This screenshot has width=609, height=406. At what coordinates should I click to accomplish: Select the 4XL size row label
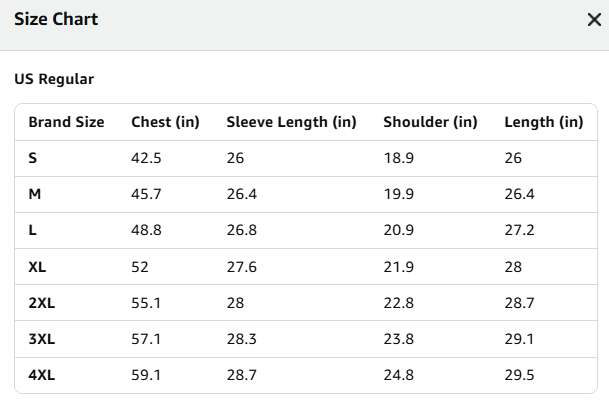pyautogui.click(x=42, y=375)
